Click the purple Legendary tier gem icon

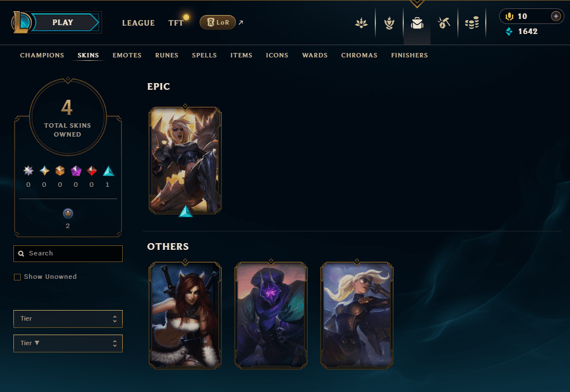[76, 171]
